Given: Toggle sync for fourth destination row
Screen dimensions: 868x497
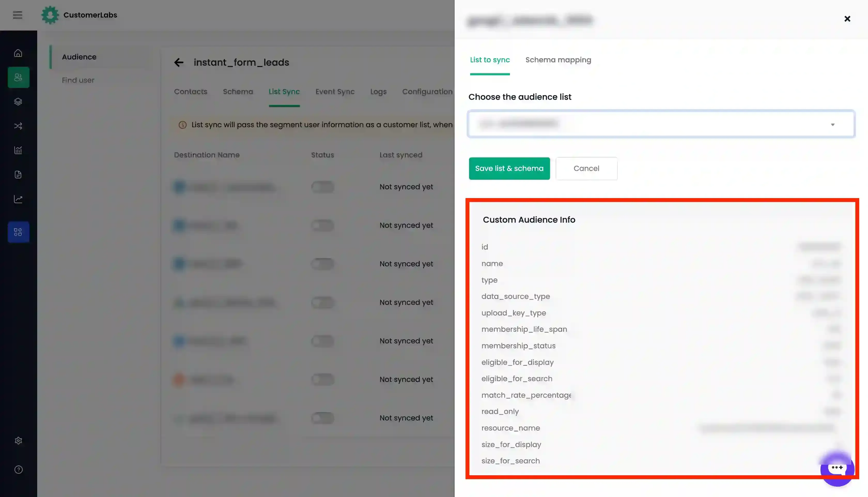Looking at the screenshot, I should point(322,303).
